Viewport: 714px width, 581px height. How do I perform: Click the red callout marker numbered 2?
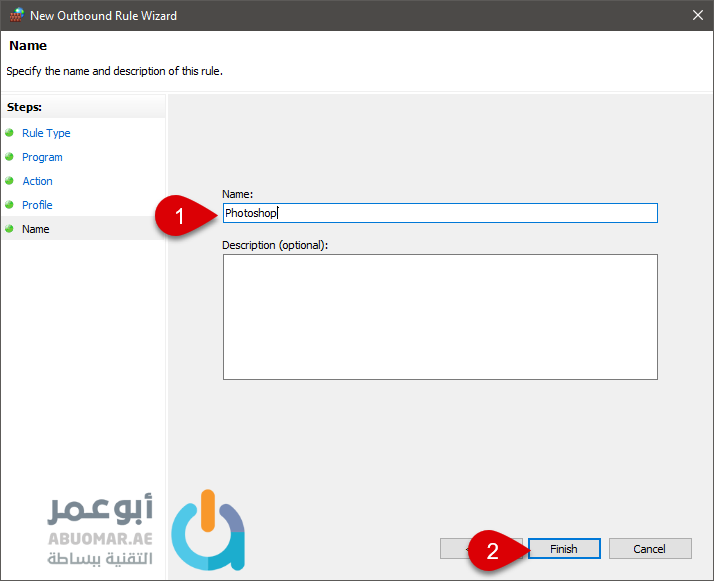pos(493,550)
